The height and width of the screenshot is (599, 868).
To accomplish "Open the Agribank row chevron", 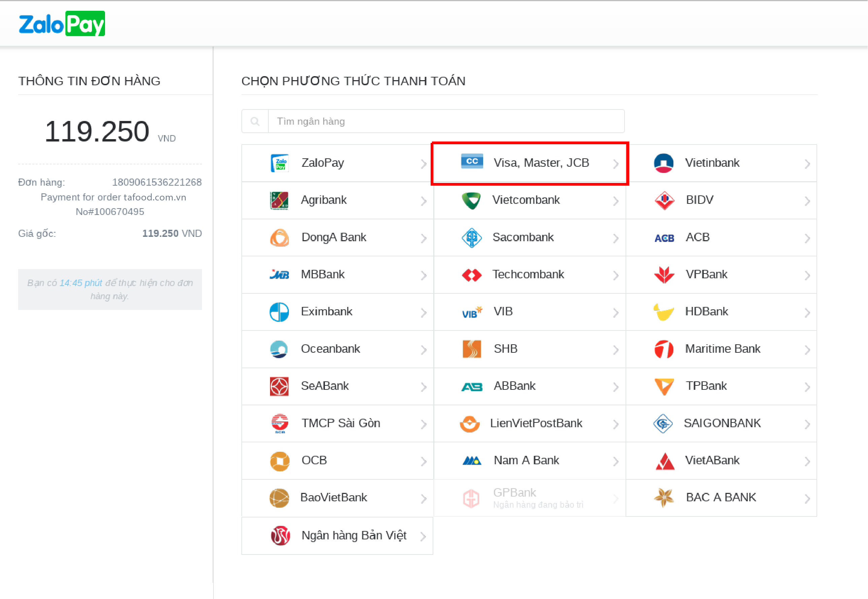I will tap(424, 201).
